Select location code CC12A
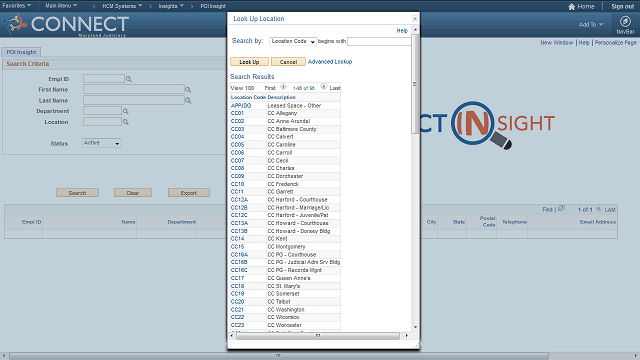 coord(239,200)
